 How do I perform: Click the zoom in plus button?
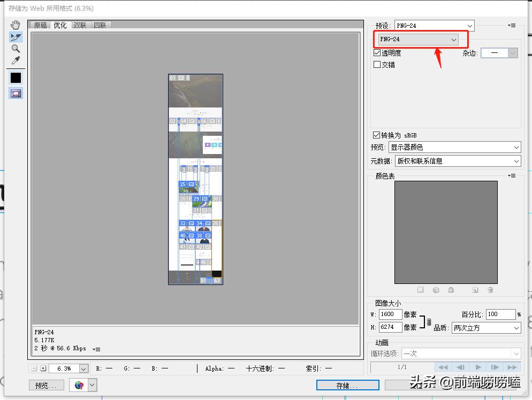pyautogui.click(x=43, y=368)
